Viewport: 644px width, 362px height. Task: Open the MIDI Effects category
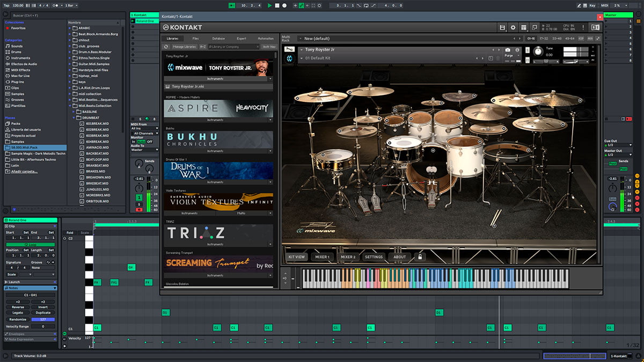pos(17,70)
